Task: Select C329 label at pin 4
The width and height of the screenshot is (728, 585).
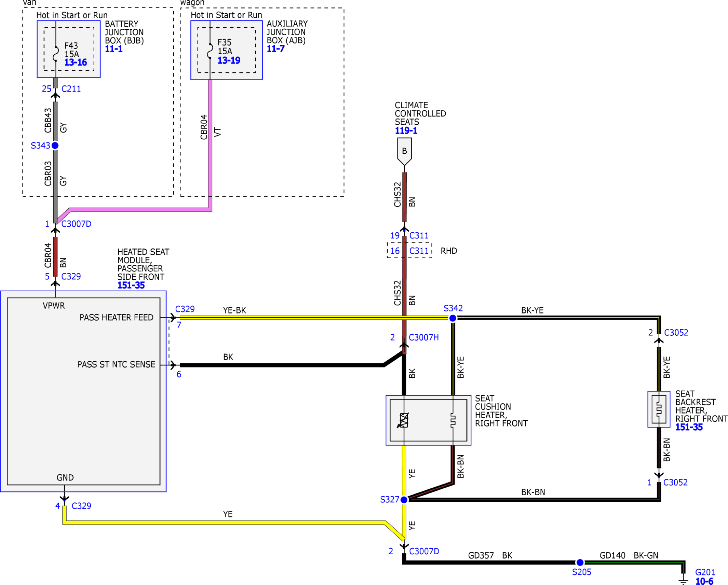Action: pyautogui.click(x=81, y=506)
